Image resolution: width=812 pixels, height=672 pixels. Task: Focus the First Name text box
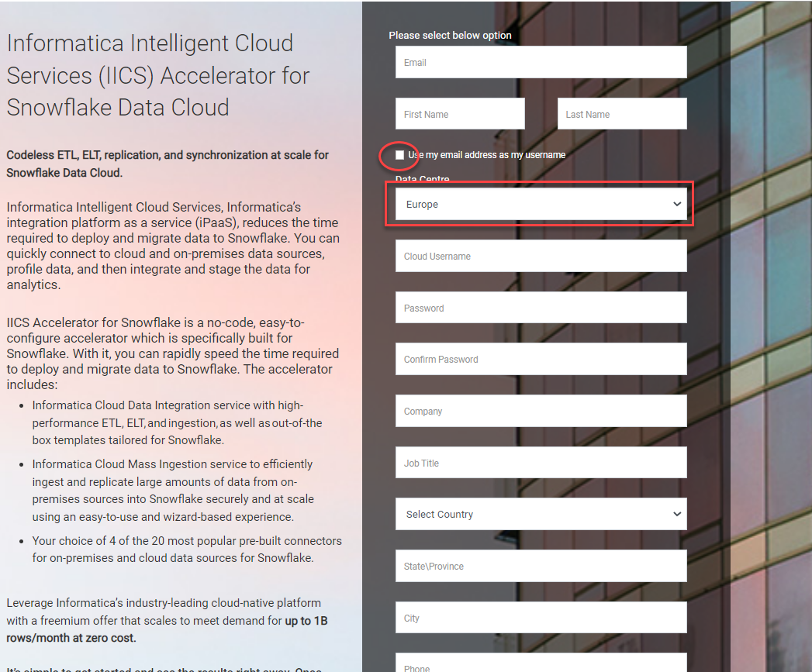[460, 114]
